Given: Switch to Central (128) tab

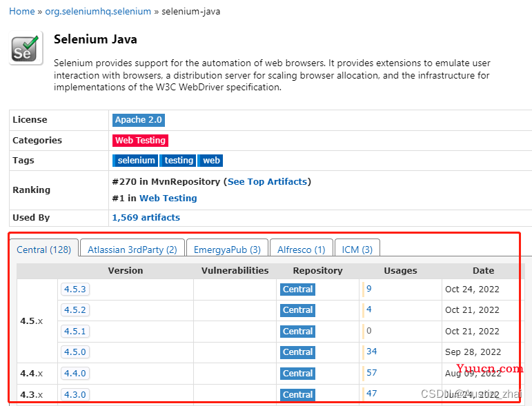Looking at the screenshot, I should click(43, 250).
